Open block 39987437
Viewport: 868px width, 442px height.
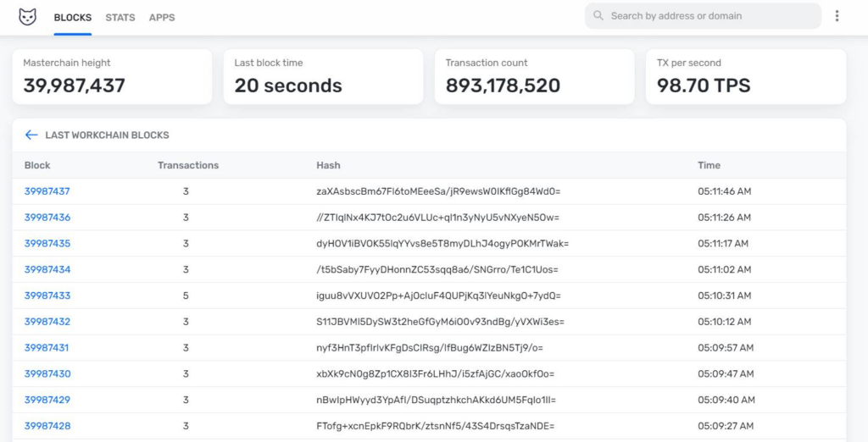click(47, 191)
